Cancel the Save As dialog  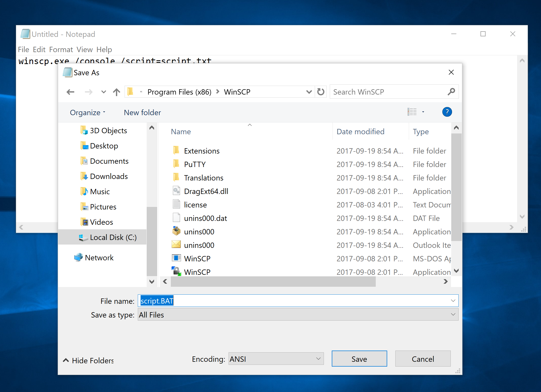(423, 359)
